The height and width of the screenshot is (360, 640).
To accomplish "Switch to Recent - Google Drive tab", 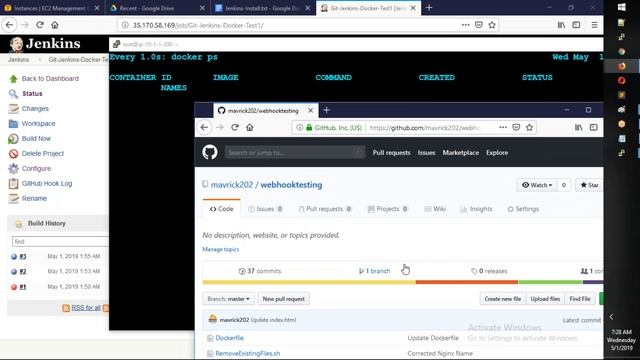I will (157, 8).
